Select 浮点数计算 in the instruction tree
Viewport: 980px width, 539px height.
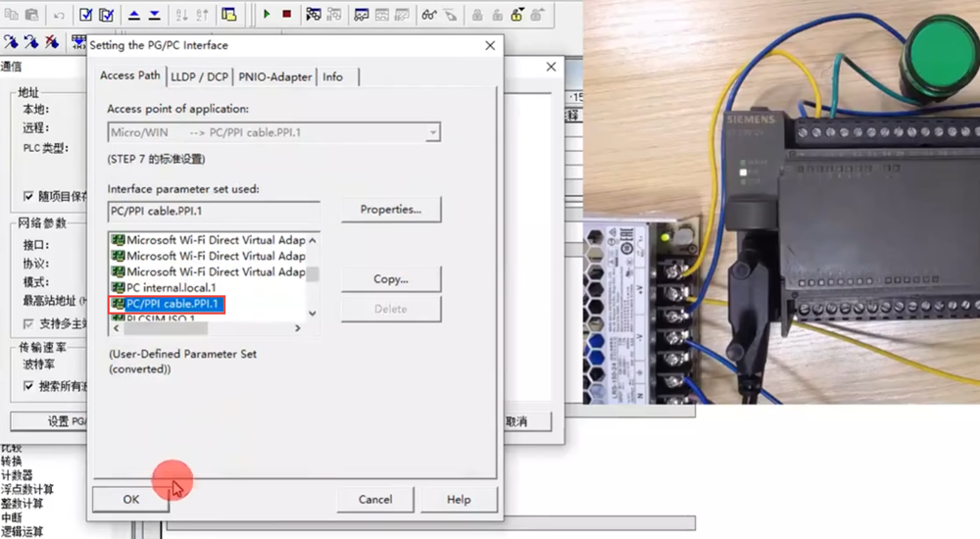[26, 489]
